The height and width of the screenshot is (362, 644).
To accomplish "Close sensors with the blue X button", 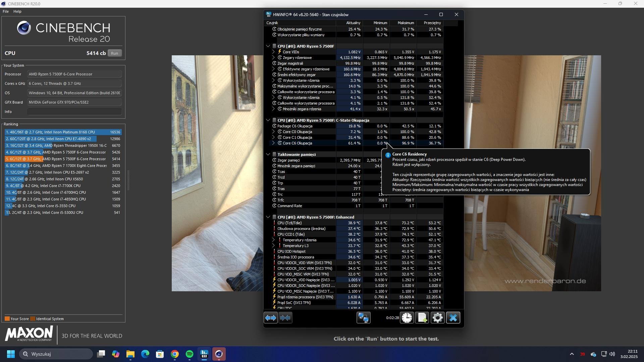I will (453, 318).
